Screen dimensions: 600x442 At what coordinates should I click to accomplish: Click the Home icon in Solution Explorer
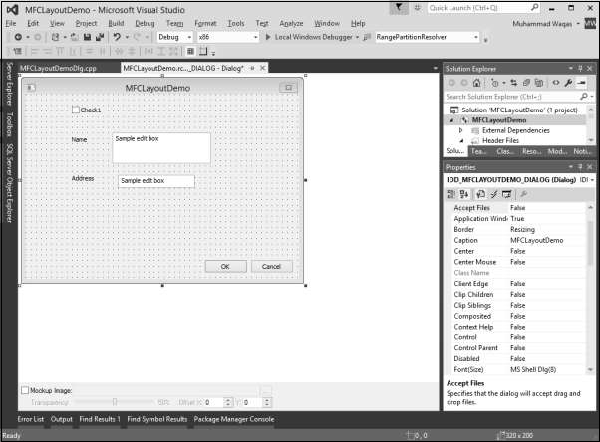(x=478, y=83)
